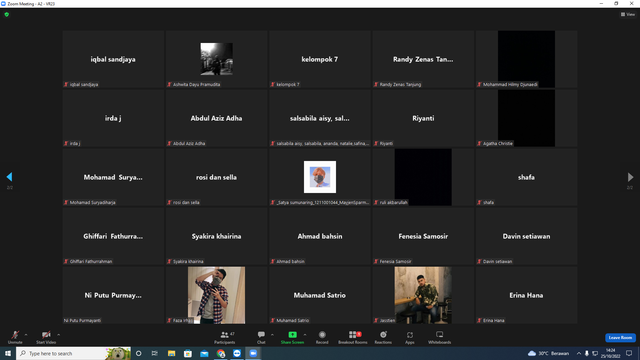
Task: Open the Chat panel
Action: coord(261,337)
